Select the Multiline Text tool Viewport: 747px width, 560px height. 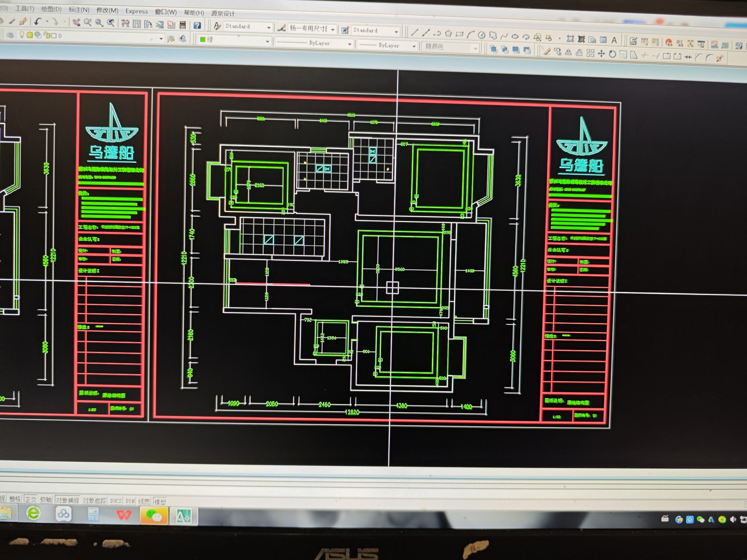[614, 40]
